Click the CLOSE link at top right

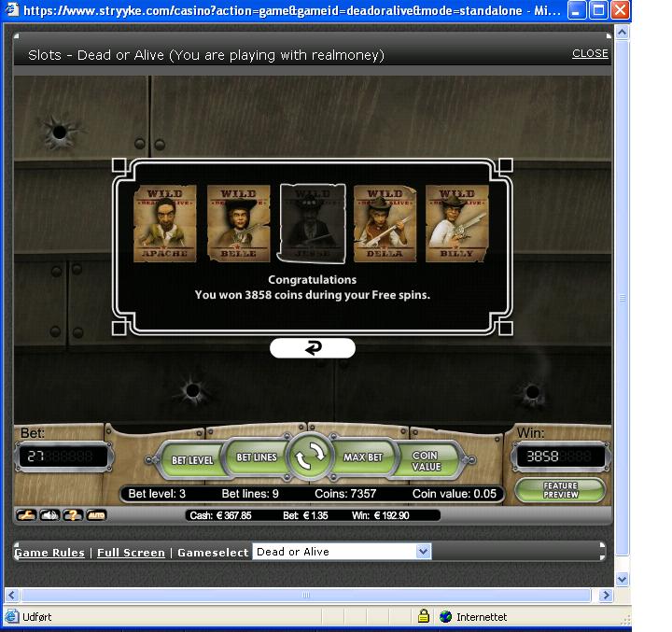590,53
